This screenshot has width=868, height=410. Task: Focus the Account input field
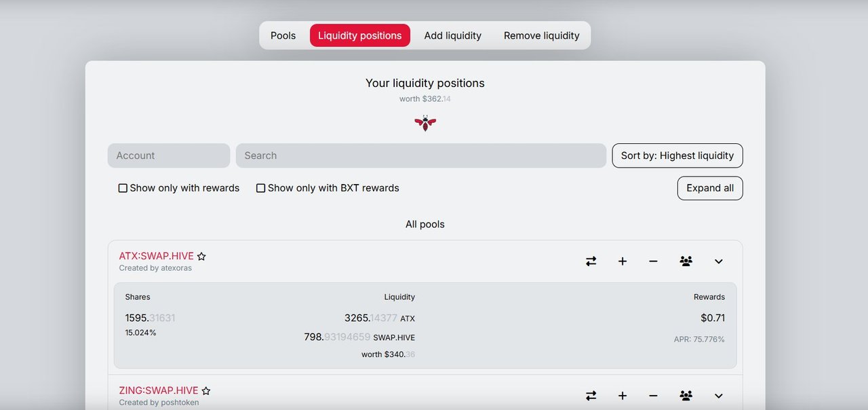click(x=169, y=155)
